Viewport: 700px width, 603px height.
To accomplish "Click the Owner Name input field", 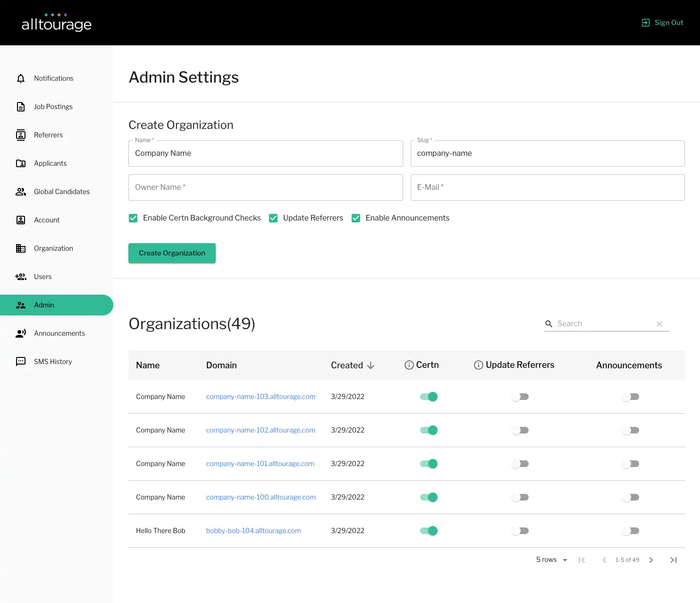I will click(x=266, y=187).
